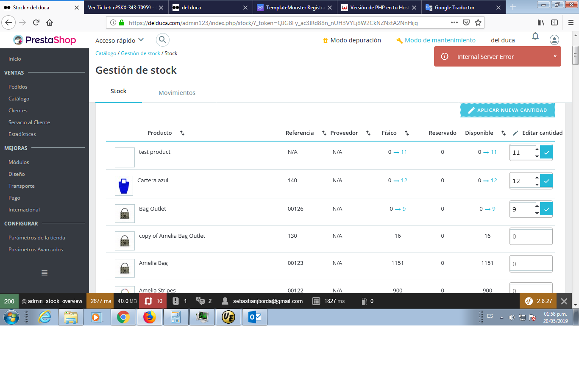Switch to the TemplateMonster browser tab

pyautogui.click(x=295, y=7)
